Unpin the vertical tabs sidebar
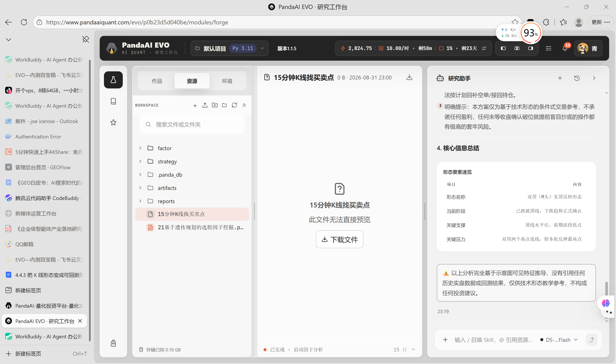The height and width of the screenshot is (364, 616). point(85,39)
